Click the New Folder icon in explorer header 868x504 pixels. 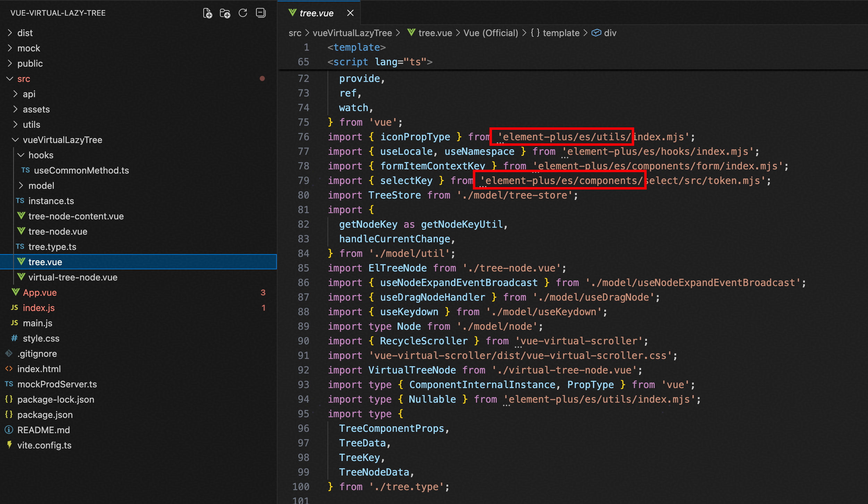click(x=225, y=13)
